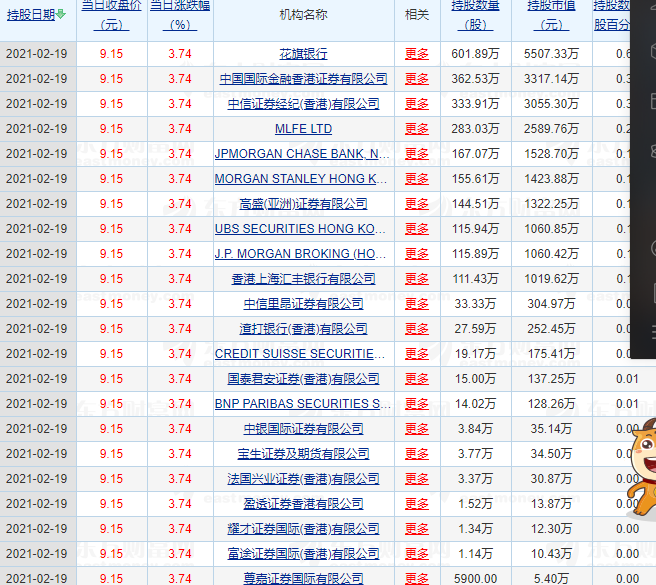Open 盈透证券香港有限公司 link
This screenshot has height=585, width=656.
[303, 504]
